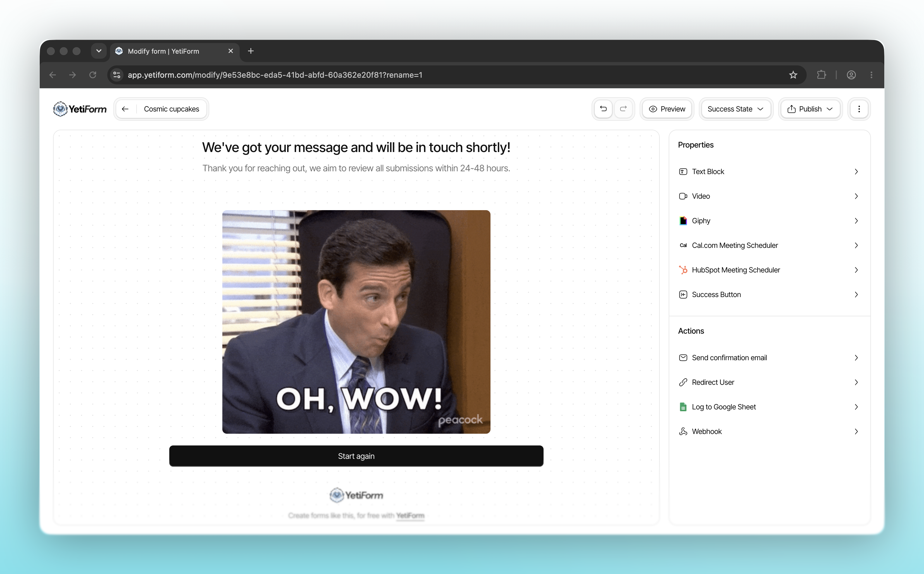Open a new browser tab
The image size is (924, 574).
pos(251,51)
